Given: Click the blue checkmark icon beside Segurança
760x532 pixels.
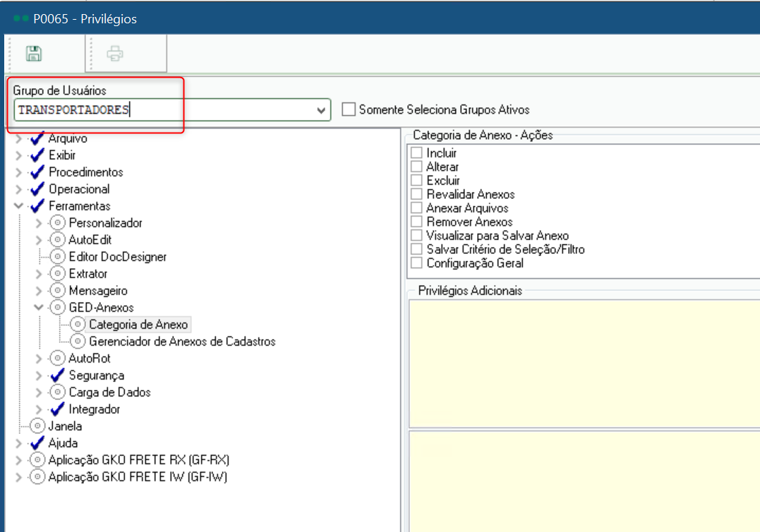Looking at the screenshot, I should coord(57,375).
